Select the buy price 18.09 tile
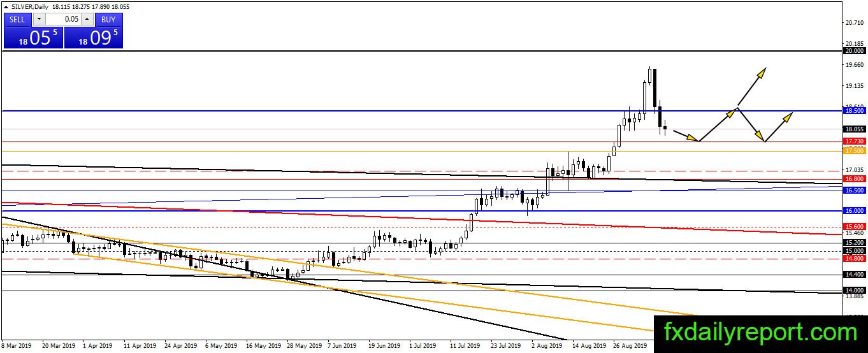This screenshot has height=353, width=868. tap(94, 38)
